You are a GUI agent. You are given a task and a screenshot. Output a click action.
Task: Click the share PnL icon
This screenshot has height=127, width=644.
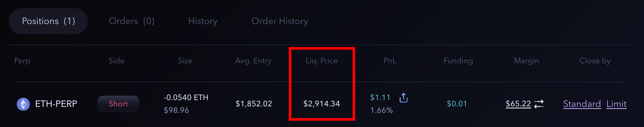tap(403, 98)
